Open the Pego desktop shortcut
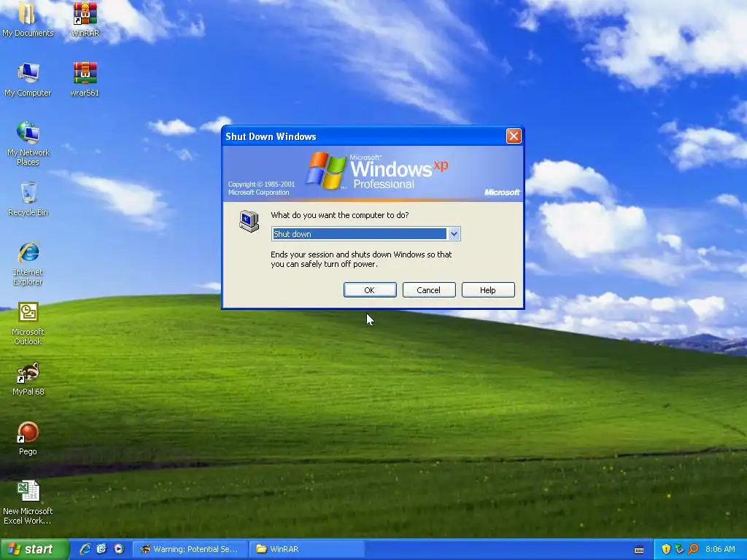 click(28, 438)
